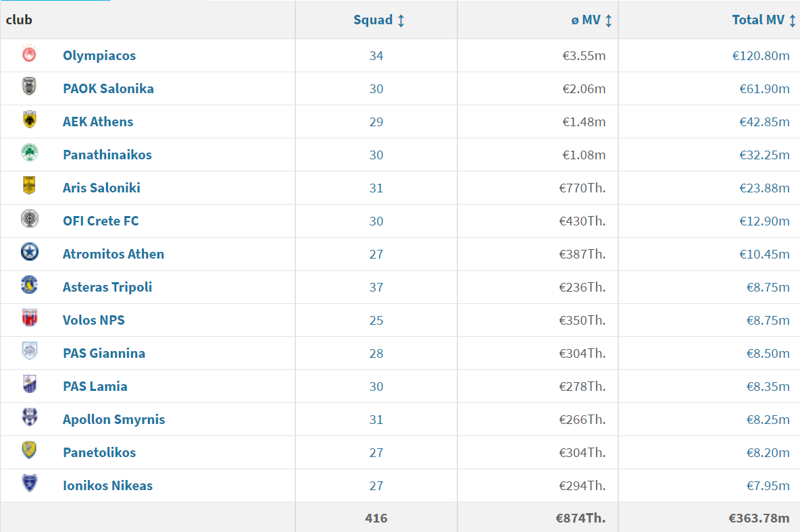Click PAOK Salonika total value €61.90m
Image resolution: width=800 pixels, height=532 pixels.
[x=764, y=88]
